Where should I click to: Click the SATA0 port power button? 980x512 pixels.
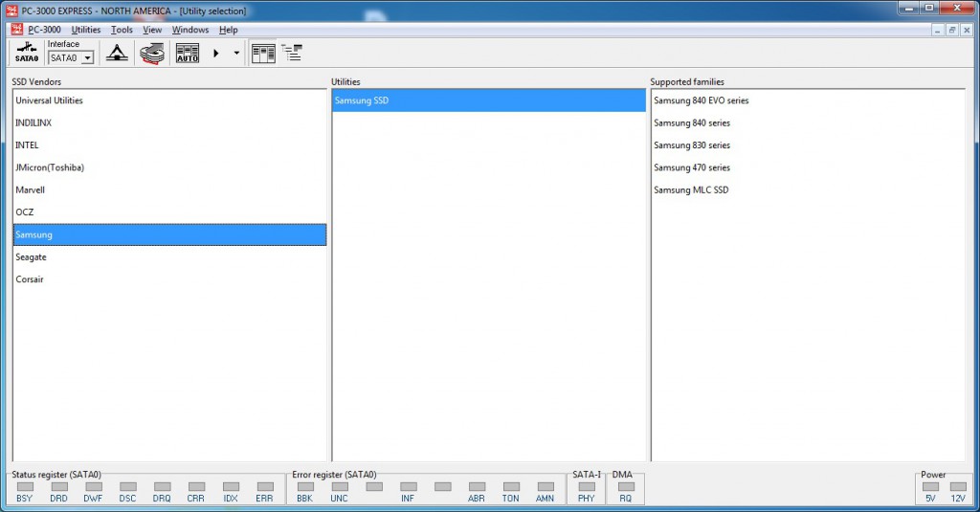(x=27, y=54)
